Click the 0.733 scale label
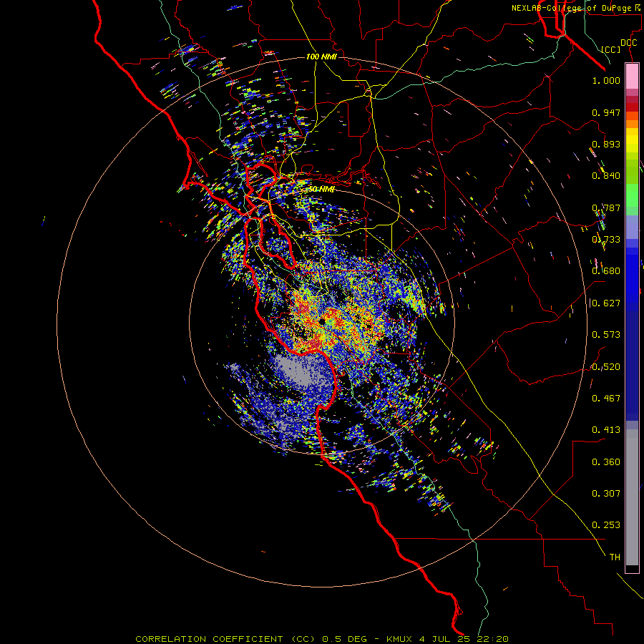Viewport: 644px width, 644px height. (x=606, y=240)
